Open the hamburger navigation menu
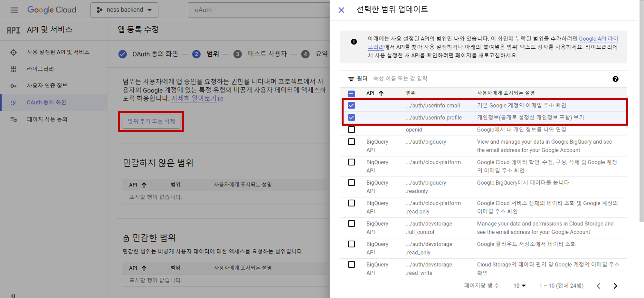 click(14, 10)
